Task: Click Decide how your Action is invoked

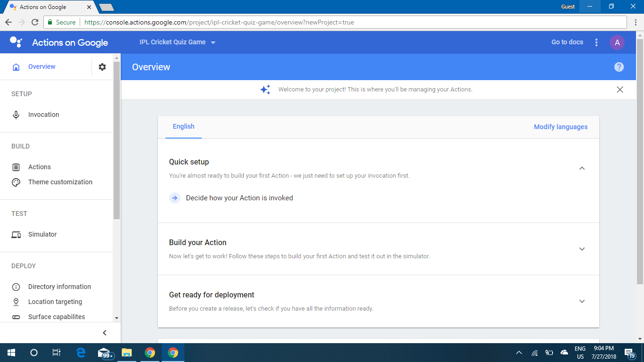Action: [239, 198]
